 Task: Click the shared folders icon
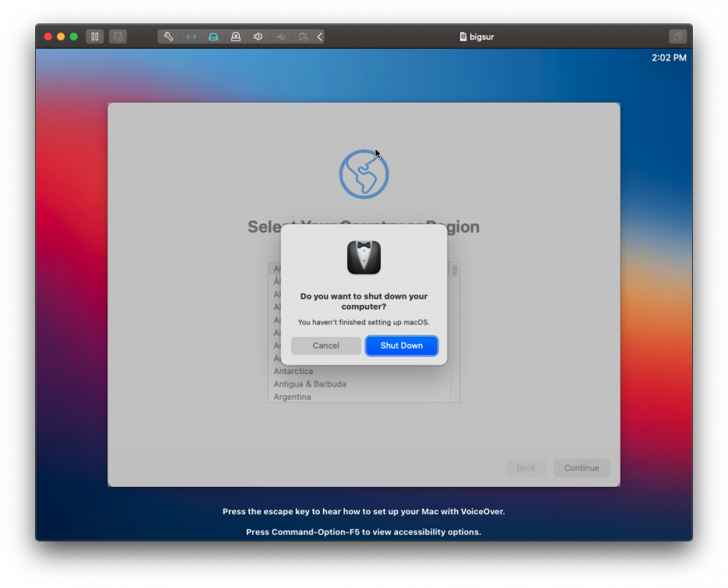302,37
